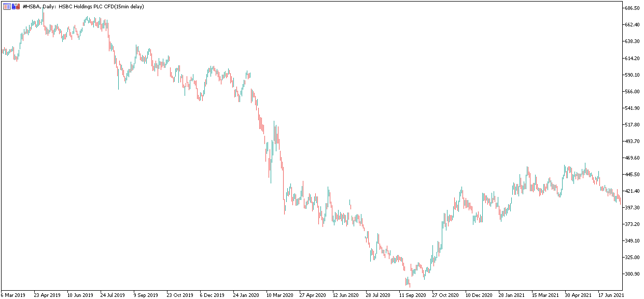Click the 6 Mar 2019 date label

click(13, 295)
